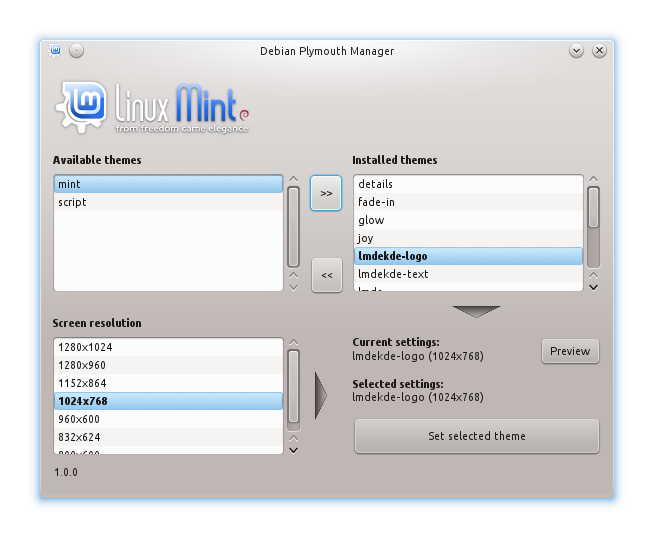Image resolution: width=654 pixels, height=538 pixels.
Task: Click Set selected theme button
Action: [477, 436]
